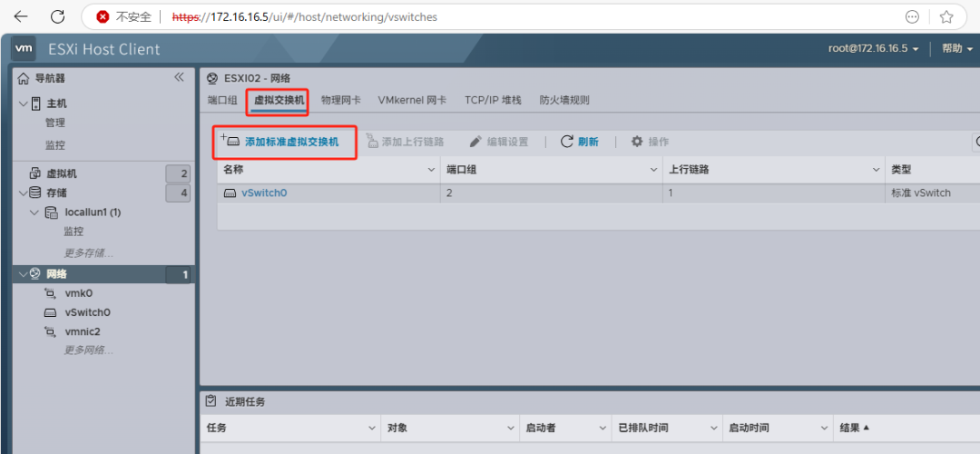
Task: Open the vSwitch0 link in the table
Action: [264, 192]
